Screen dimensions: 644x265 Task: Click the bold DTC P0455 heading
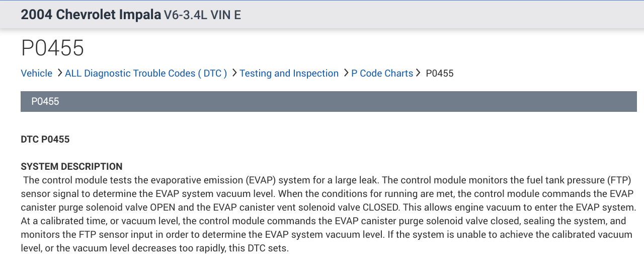(x=45, y=140)
